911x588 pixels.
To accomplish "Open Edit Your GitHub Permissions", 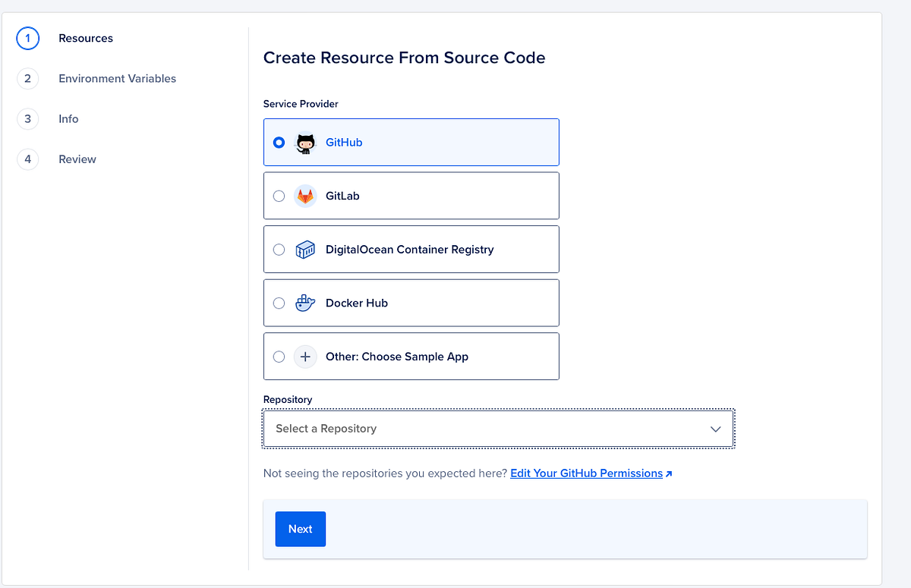I will 586,473.
